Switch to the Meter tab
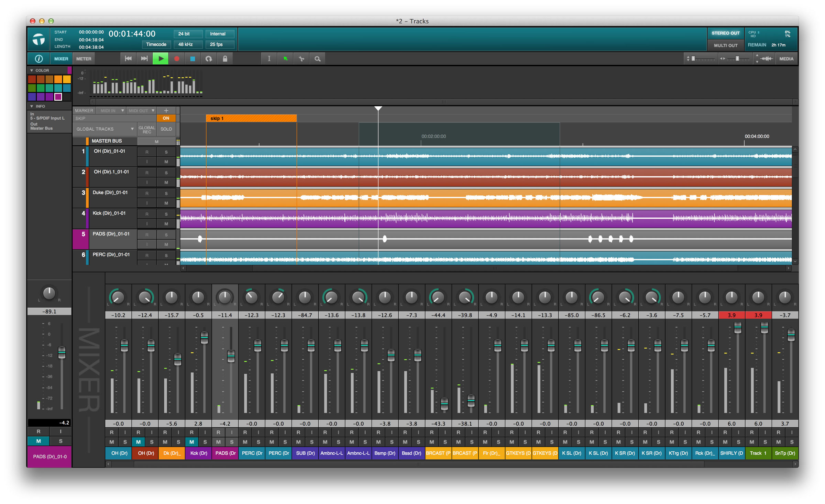The height and width of the screenshot is (504, 825). click(x=84, y=59)
